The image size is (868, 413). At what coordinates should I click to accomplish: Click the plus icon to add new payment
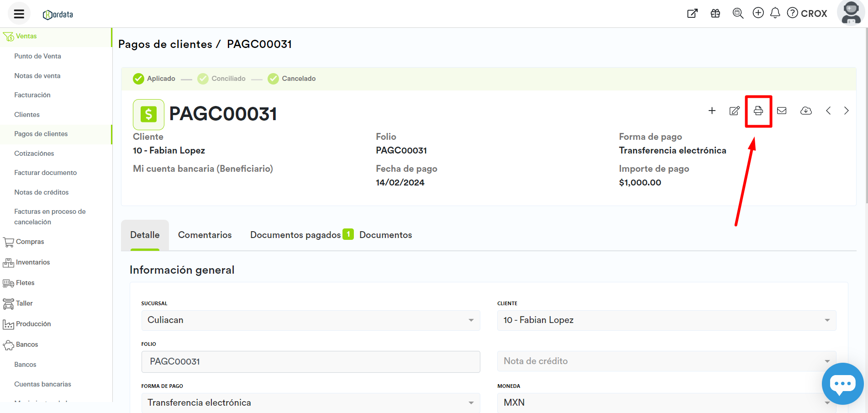coord(712,111)
